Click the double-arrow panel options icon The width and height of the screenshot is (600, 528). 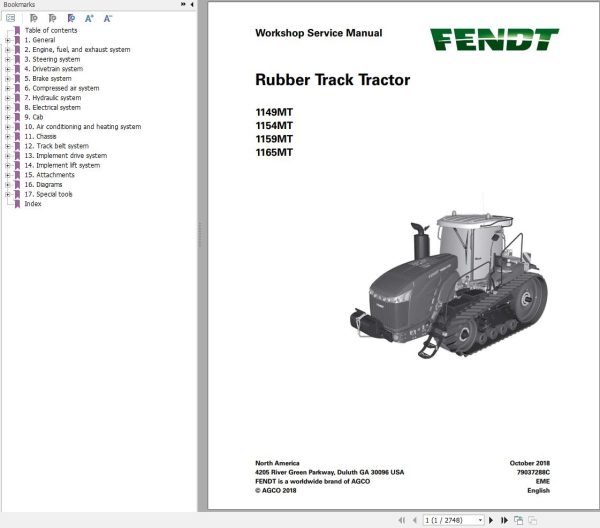[x=183, y=4]
